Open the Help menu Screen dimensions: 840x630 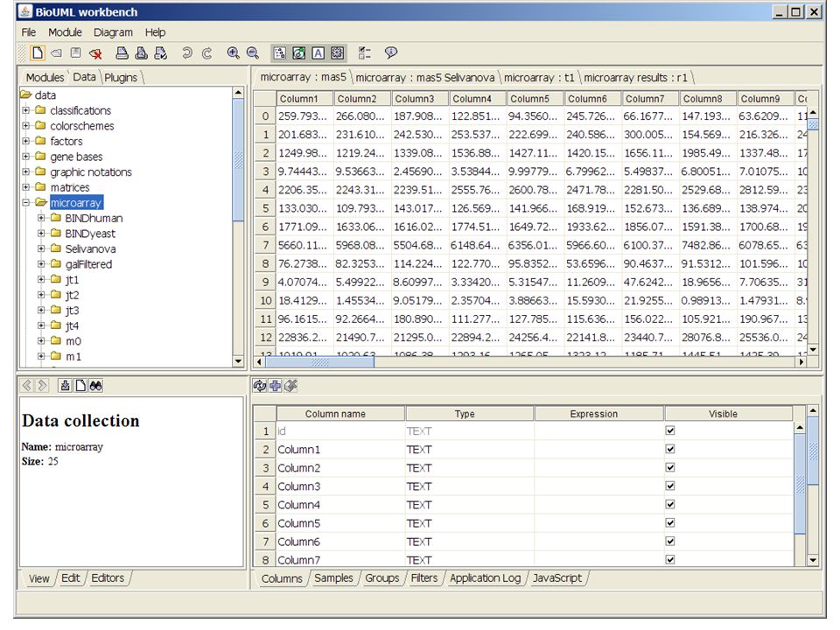[x=155, y=32]
